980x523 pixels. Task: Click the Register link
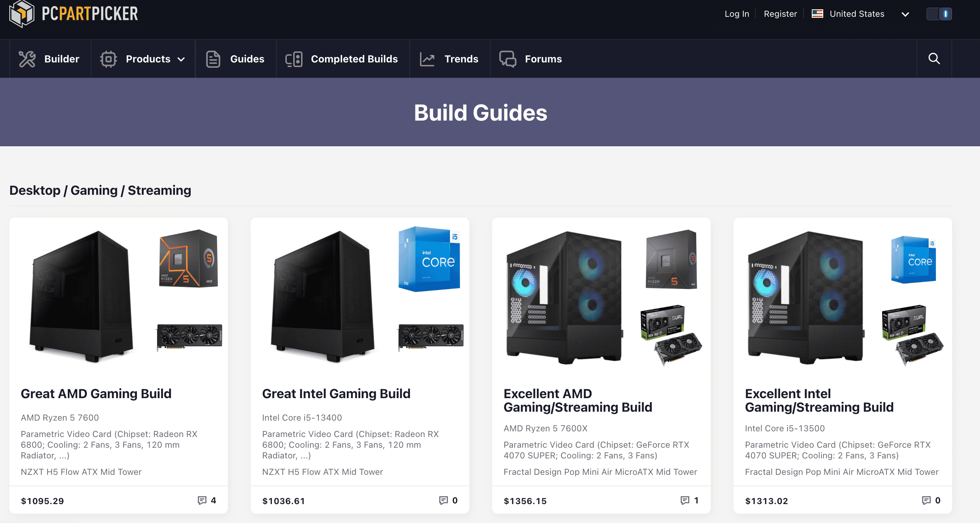click(780, 14)
